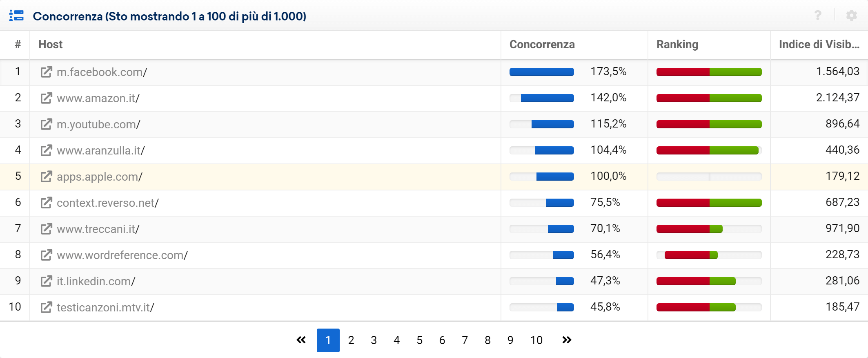Go to page 6
868x358 pixels.
click(x=442, y=340)
